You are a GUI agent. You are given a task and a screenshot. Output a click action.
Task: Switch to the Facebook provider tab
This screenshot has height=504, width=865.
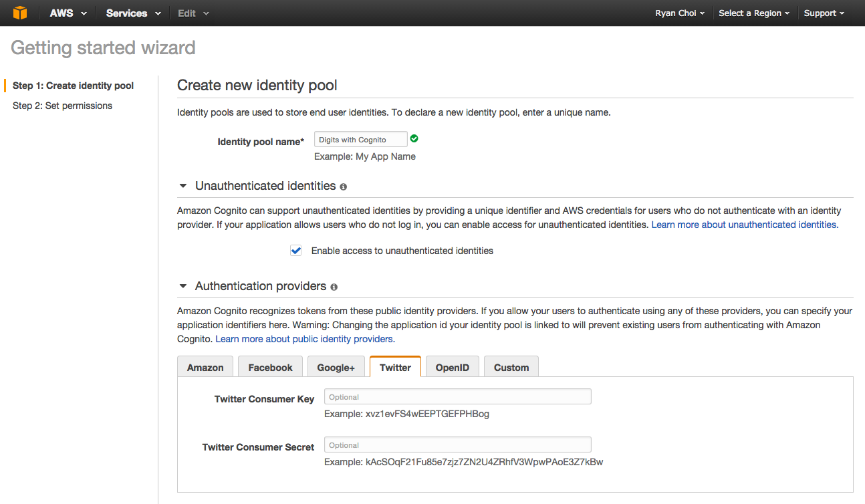click(270, 367)
